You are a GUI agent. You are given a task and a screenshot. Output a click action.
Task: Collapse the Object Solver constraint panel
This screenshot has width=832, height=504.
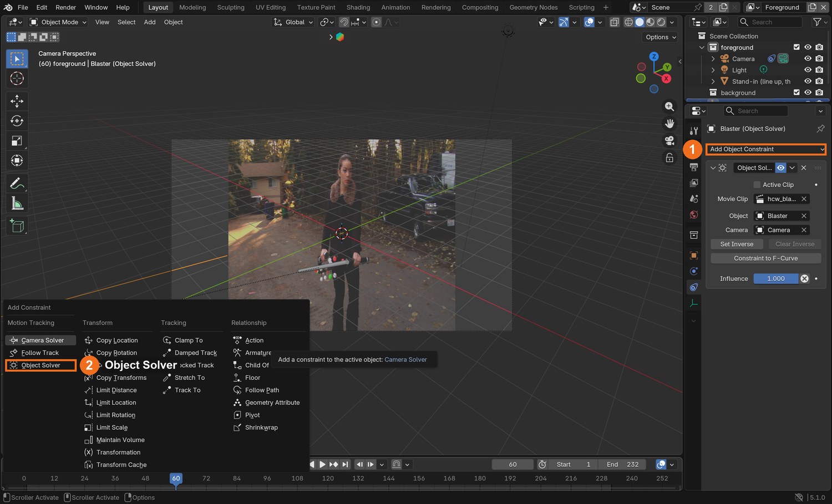pyautogui.click(x=713, y=168)
